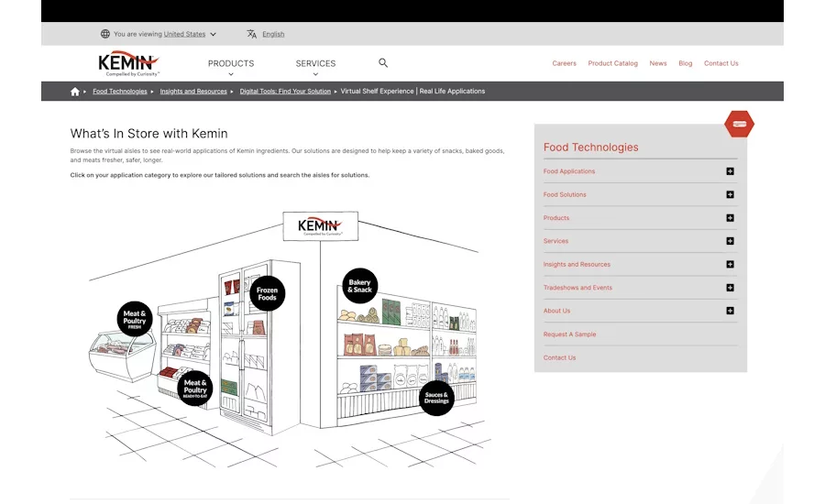Select the Meat & Poultry Fresh hotspot

[135, 319]
